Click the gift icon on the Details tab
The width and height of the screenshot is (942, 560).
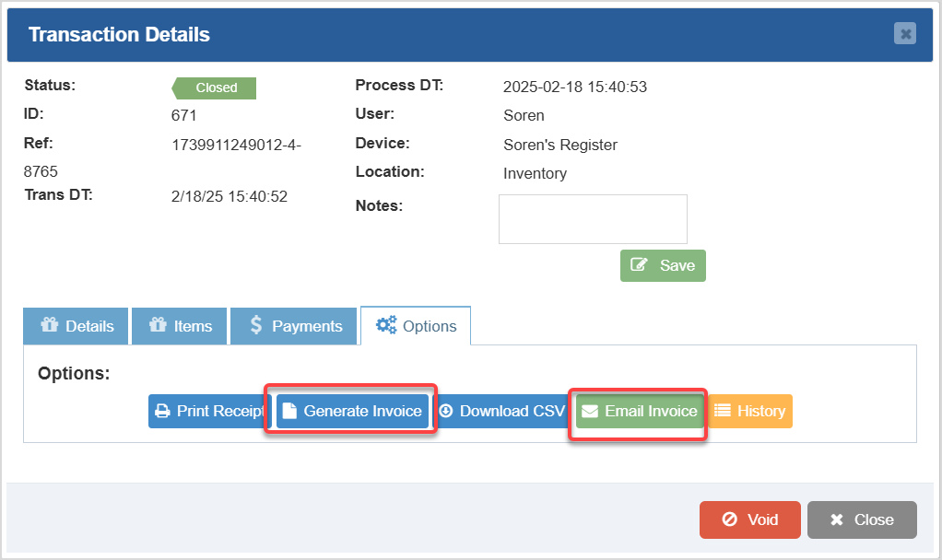coord(52,325)
